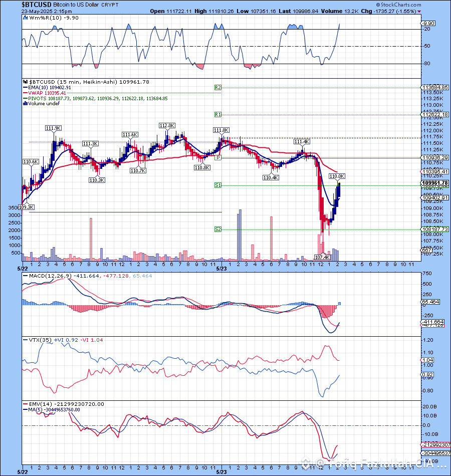Click the MACD(12,26,9) indicator label
This screenshot has height=476, width=451.
[x=50, y=276]
